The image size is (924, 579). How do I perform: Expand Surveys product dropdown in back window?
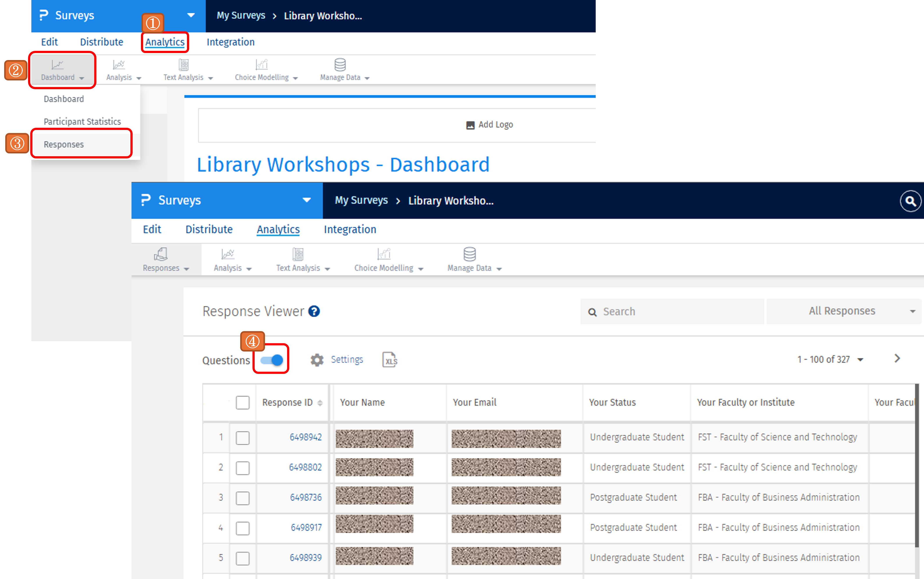(191, 15)
